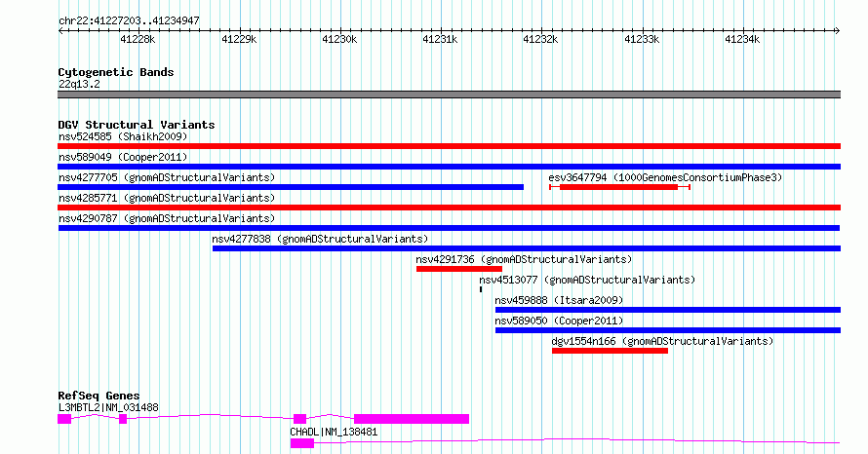Click the chr22:41227203..41234947 coordinates text
The width and height of the screenshot is (868, 454).
(129, 21)
